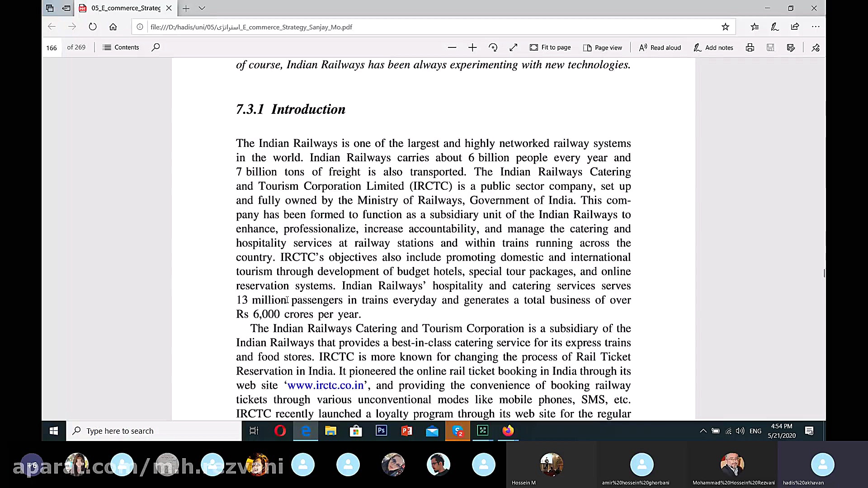Print the PDF document
868x488 pixels.
[x=750, y=47]
